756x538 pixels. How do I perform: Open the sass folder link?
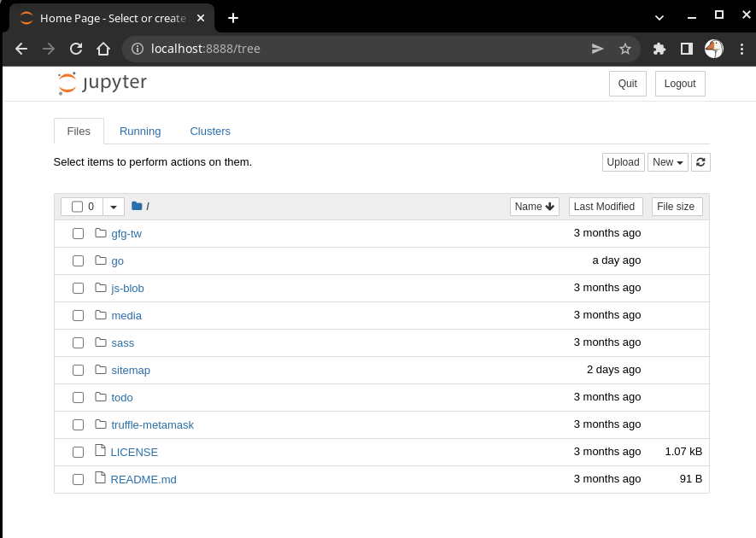(x=122, y=343)
